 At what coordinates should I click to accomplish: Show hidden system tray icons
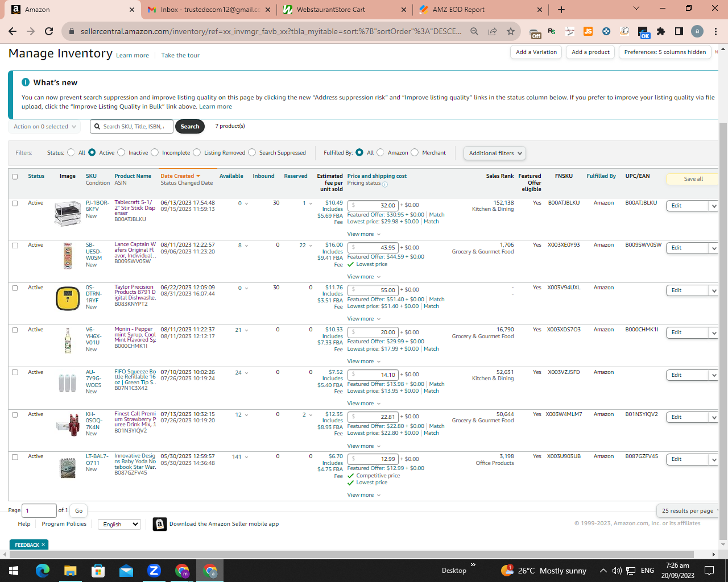(x=603, y=571)
